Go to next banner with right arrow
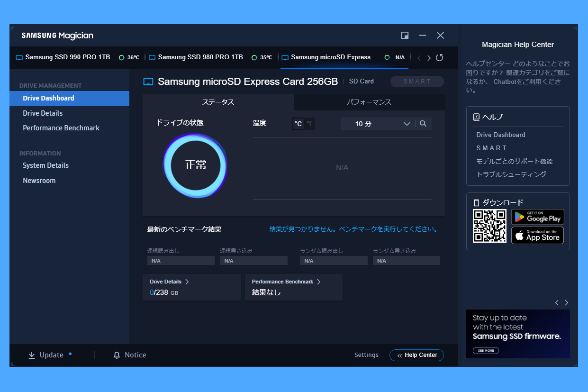588x392 pixels. (566, 302)
